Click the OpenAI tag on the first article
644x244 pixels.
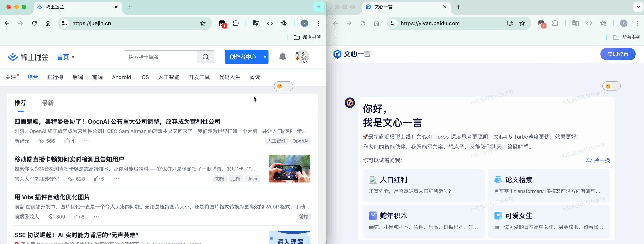(x=300, y=141)
